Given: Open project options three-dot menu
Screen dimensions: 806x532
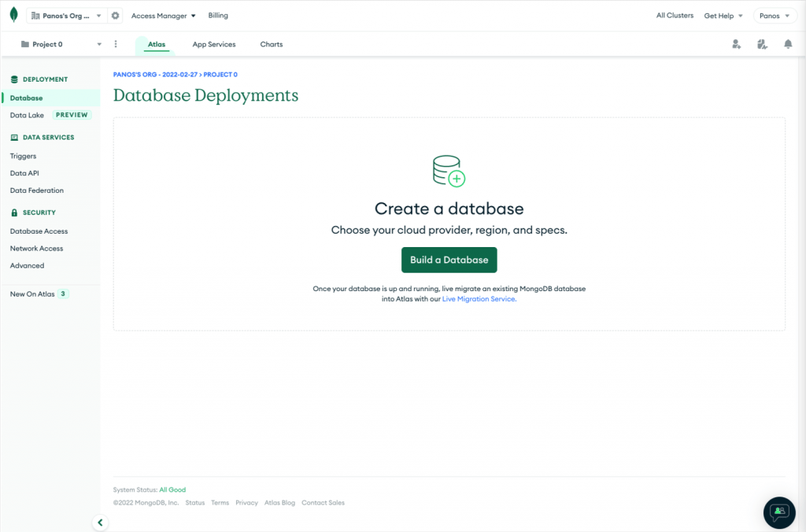Looking at the screenshot, I should [116, 44].
